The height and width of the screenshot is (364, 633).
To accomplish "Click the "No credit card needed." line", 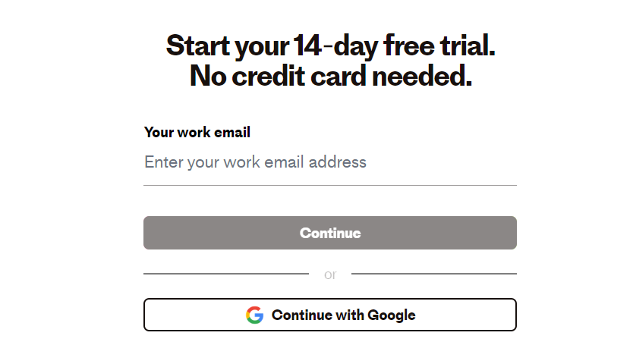I will pos(330,76).
